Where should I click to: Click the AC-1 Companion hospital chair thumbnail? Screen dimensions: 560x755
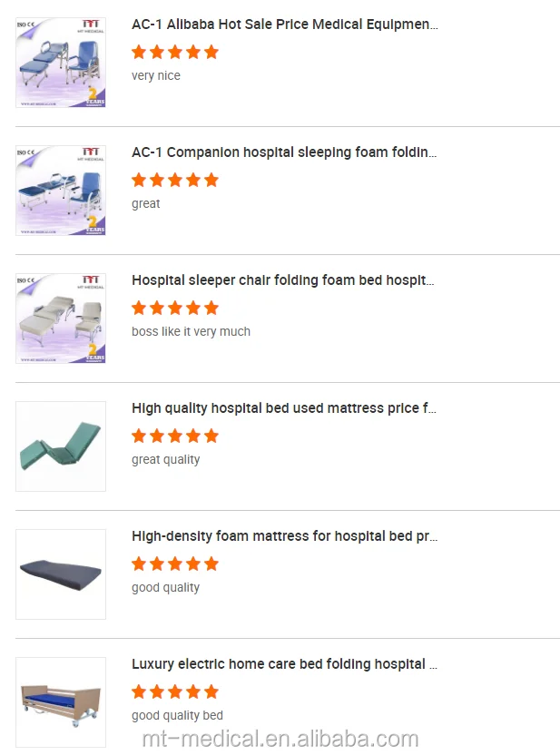point(61,191)
